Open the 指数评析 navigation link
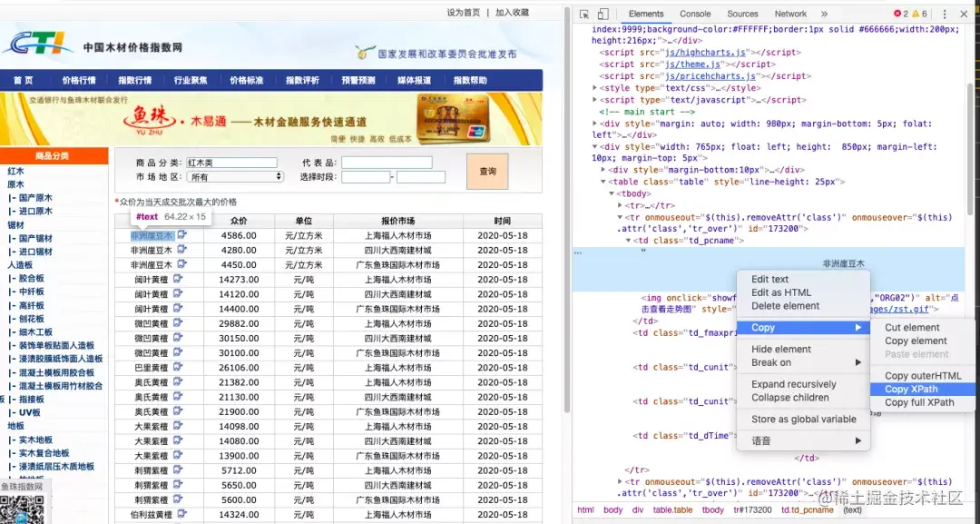The height and width of the screenshot is (524, 980). tap(302, 80)
